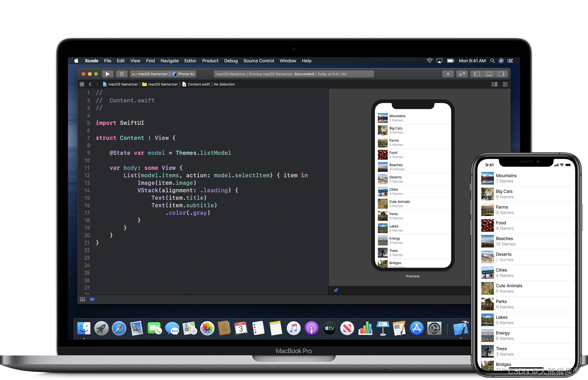Choose the iPhone Xs run destination
This screenshot has height=380, width=588.
(x=184, y=74)
